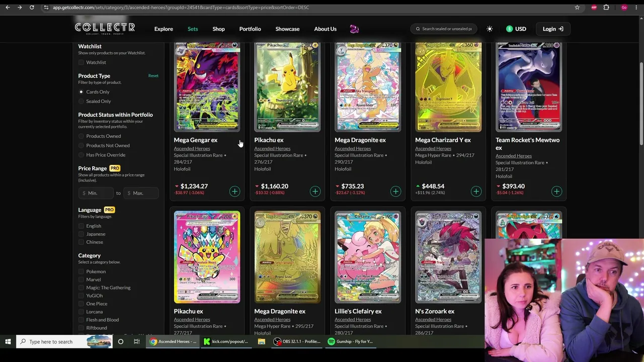Screen dimensions: 644x362
Task: Add $1,234.27 Mega Gengar ex to portfolio
Action: (x=234, y=191)
